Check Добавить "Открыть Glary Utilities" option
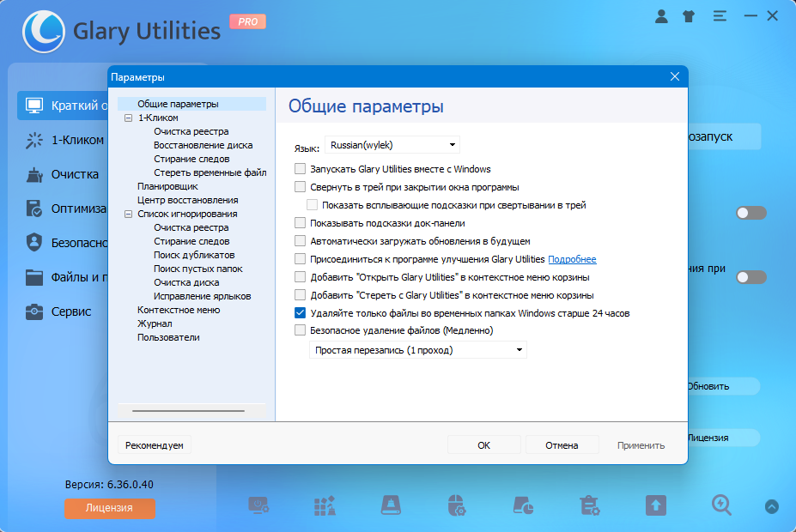The width and height of the screenshot is (796, 532). point(300,276)
